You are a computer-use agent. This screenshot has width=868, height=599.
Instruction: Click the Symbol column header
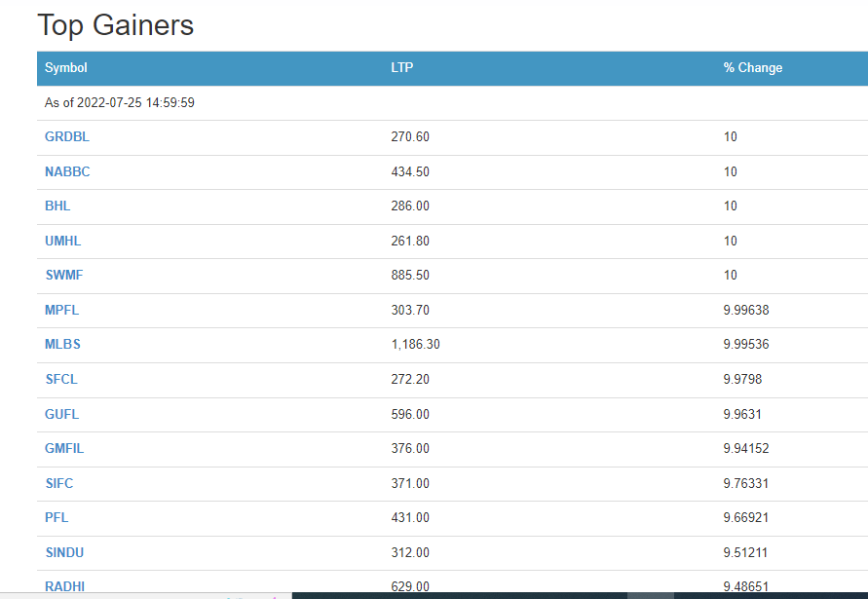tap(66, 68)
